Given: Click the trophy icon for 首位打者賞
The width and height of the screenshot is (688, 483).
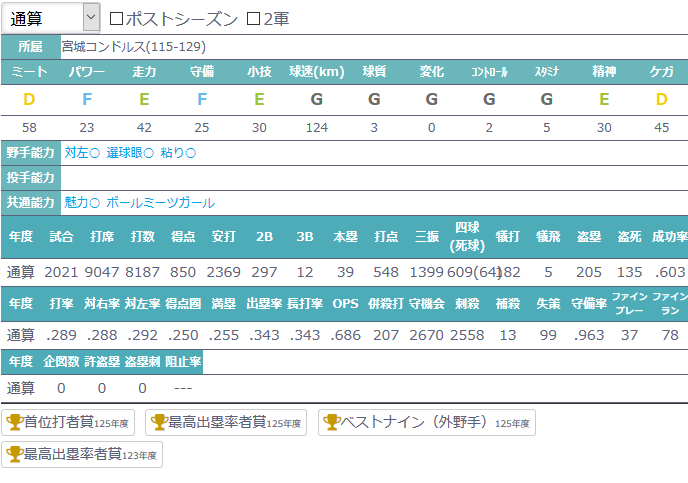Looking at the screenshot, I should (x=15, y=422).
